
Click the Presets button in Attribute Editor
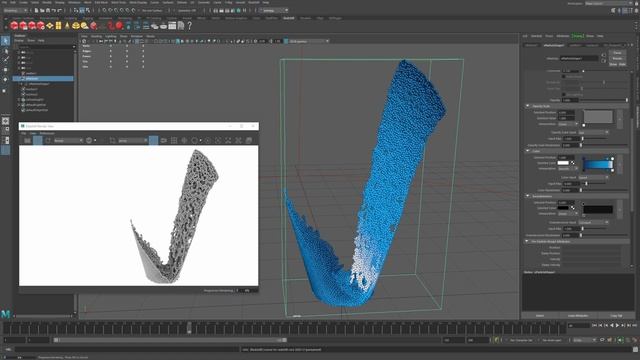tap(617, 58)
